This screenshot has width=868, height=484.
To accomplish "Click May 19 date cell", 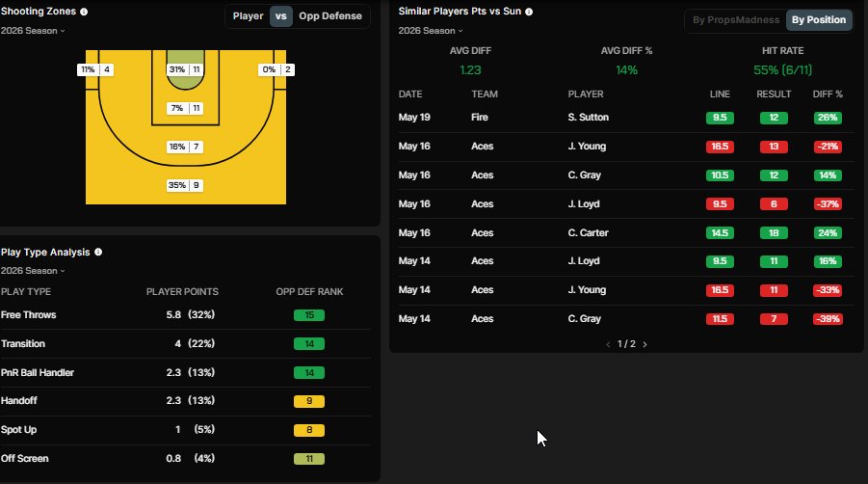I will pyautogui.click(x=414, y=118).
